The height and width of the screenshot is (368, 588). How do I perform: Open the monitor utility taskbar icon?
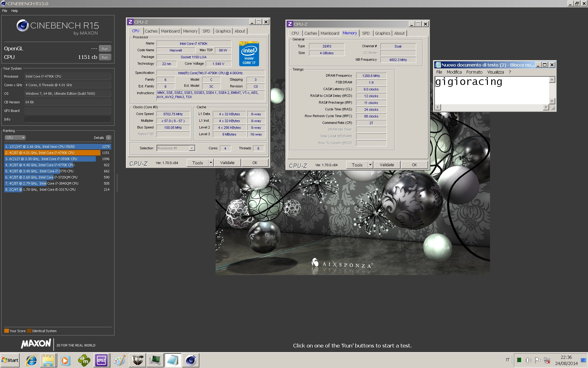[155, 360]
